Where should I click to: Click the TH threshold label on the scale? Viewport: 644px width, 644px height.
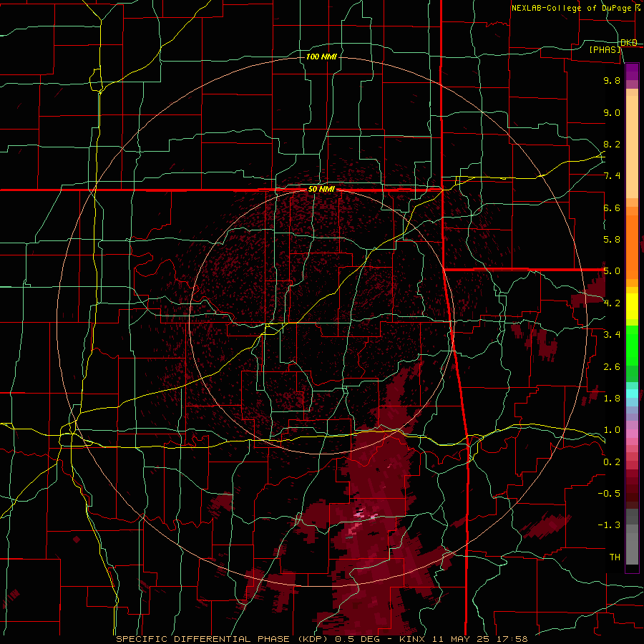click(615, 557)
